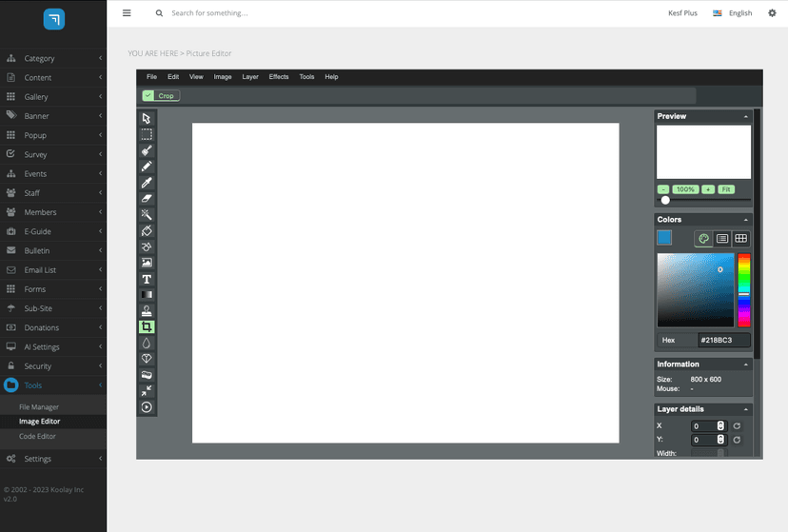
Task: Open the editor Tools menu
Action: pos(306,77)
